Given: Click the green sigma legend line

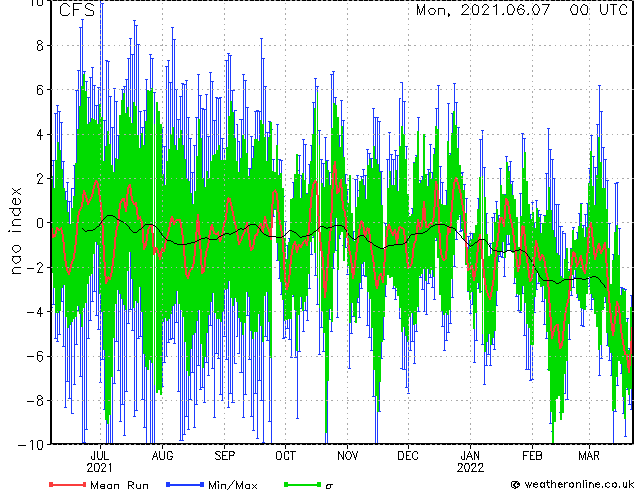Looking at the screenshot, I should pyautogui.click(x=302, y=484).
